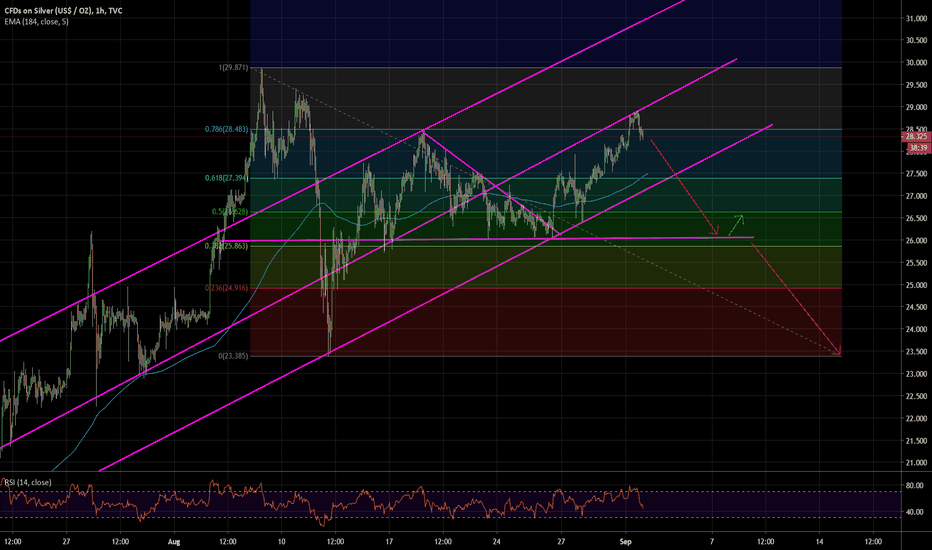The image size is (932, 550).
Task: Click the 29.000 price axis label
Action: point(917,108)
